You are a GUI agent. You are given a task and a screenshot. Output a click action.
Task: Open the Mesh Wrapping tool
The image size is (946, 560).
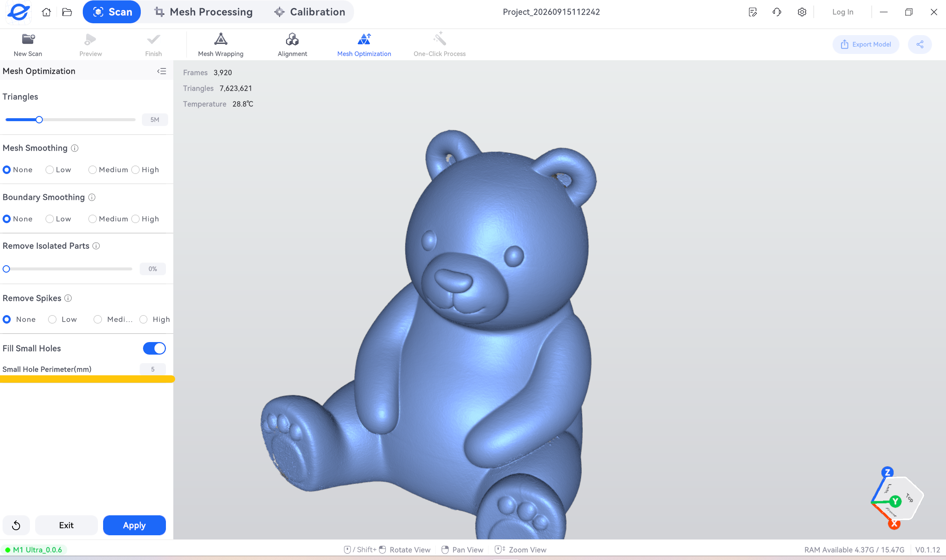click(221, 45)
